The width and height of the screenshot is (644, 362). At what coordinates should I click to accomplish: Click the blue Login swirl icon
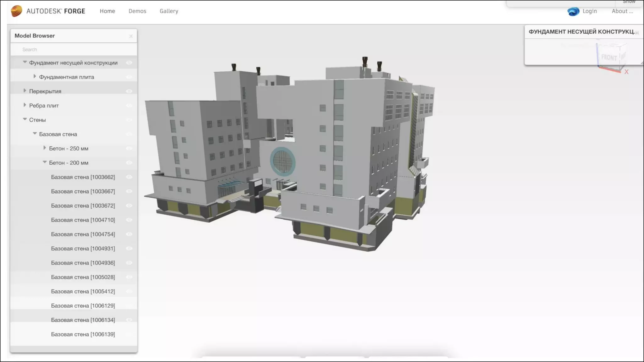coord(573,11)
